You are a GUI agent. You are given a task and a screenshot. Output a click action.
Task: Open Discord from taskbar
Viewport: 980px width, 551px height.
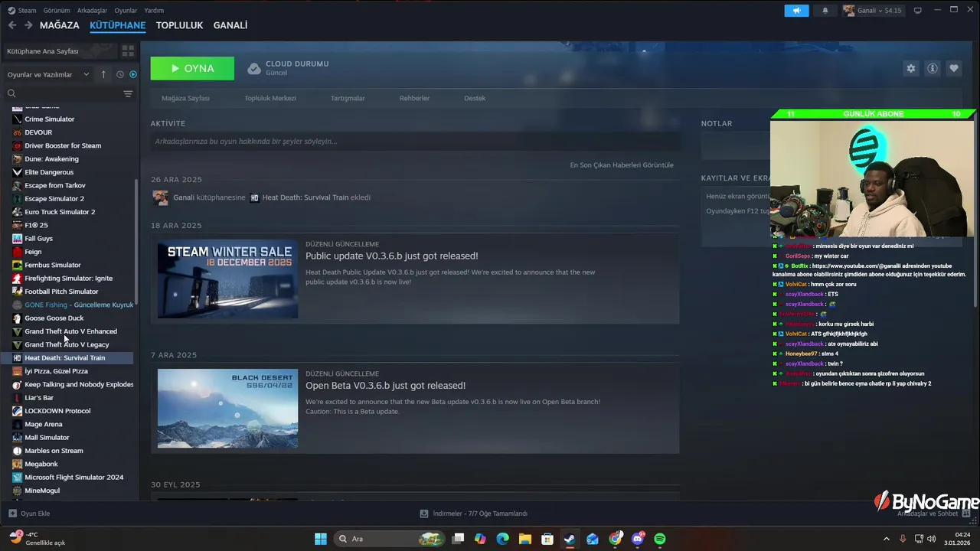click(638, 539)
